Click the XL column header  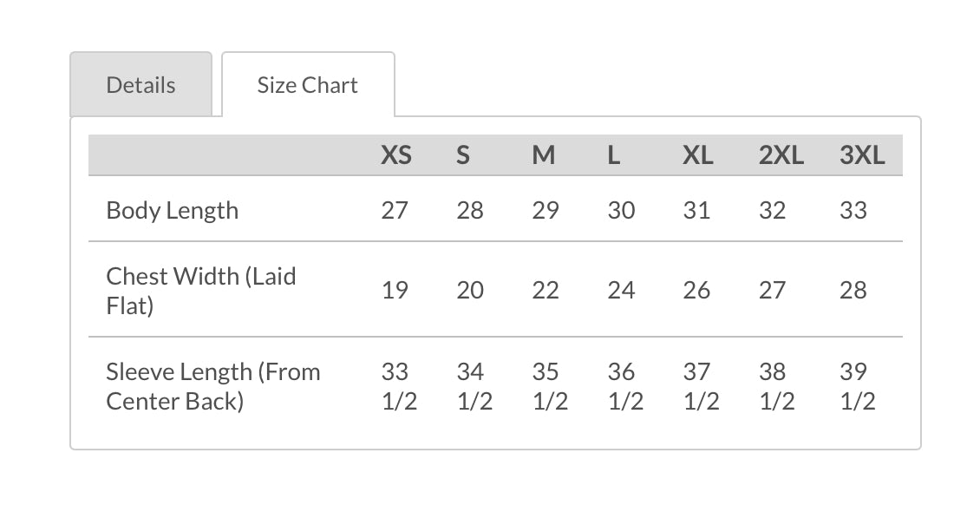[697, 155]
